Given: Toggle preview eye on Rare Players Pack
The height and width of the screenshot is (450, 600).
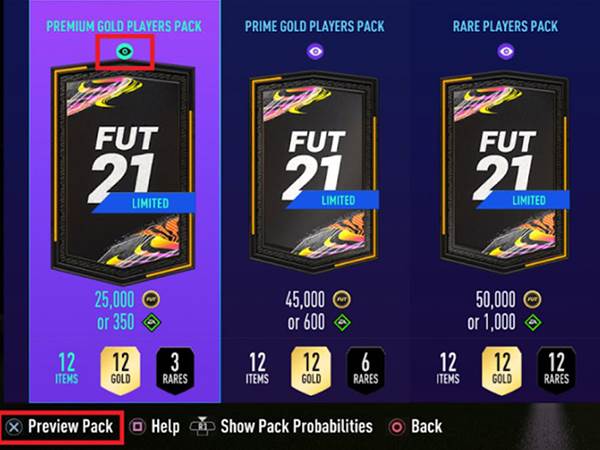Looking at the screenshot, I should pos(506,51).
